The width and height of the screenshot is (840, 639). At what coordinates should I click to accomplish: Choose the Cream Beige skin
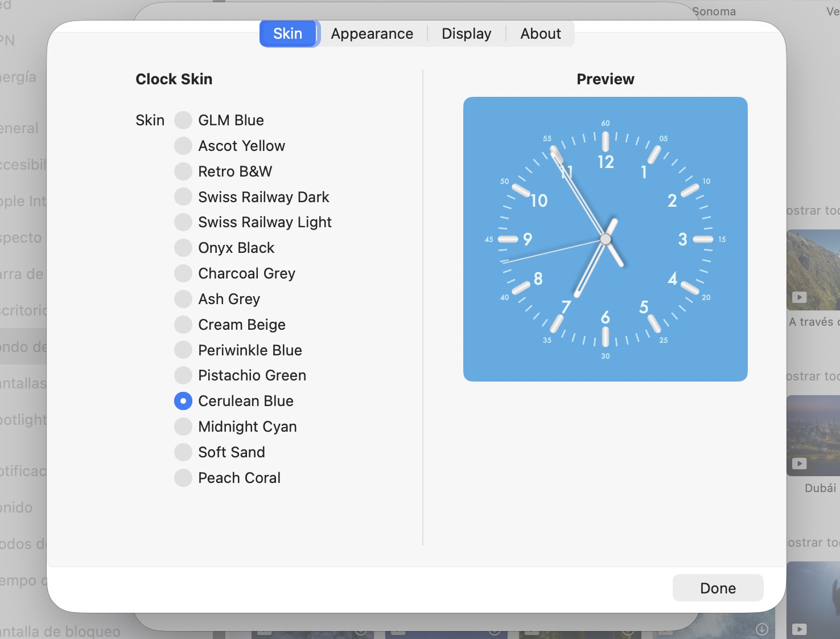tap(183, 325)
